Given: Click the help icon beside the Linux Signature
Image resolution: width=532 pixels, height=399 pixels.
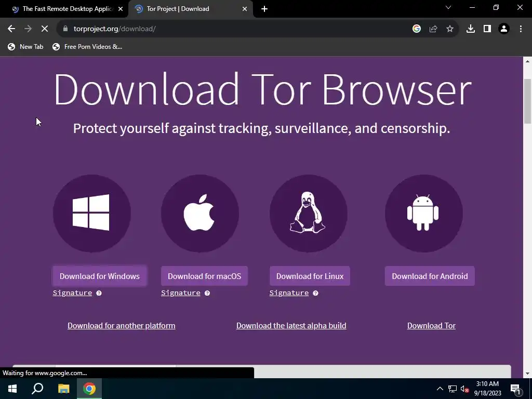Looking at the screenshot, I should [315, 293].
